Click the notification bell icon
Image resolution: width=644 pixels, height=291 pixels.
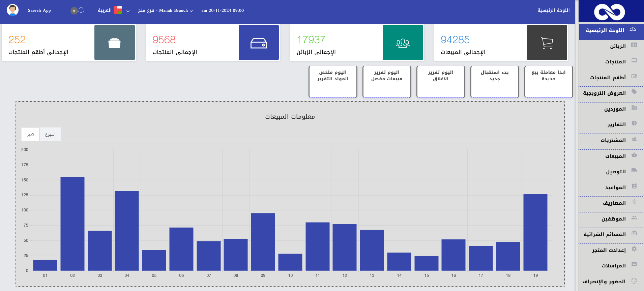[x=81, y=10]
